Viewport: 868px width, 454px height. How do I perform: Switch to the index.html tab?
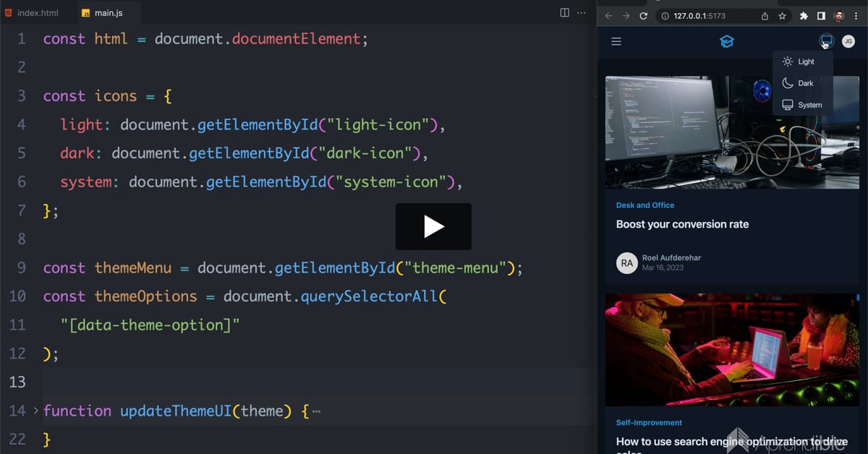(37, 13)
